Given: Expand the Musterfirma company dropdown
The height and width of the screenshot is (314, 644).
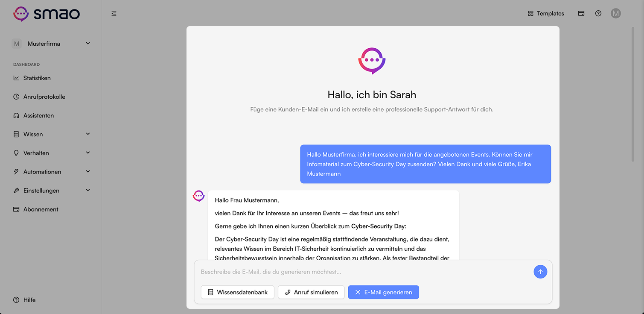Looking at the screenshot, I should click(x=88, y=44).
